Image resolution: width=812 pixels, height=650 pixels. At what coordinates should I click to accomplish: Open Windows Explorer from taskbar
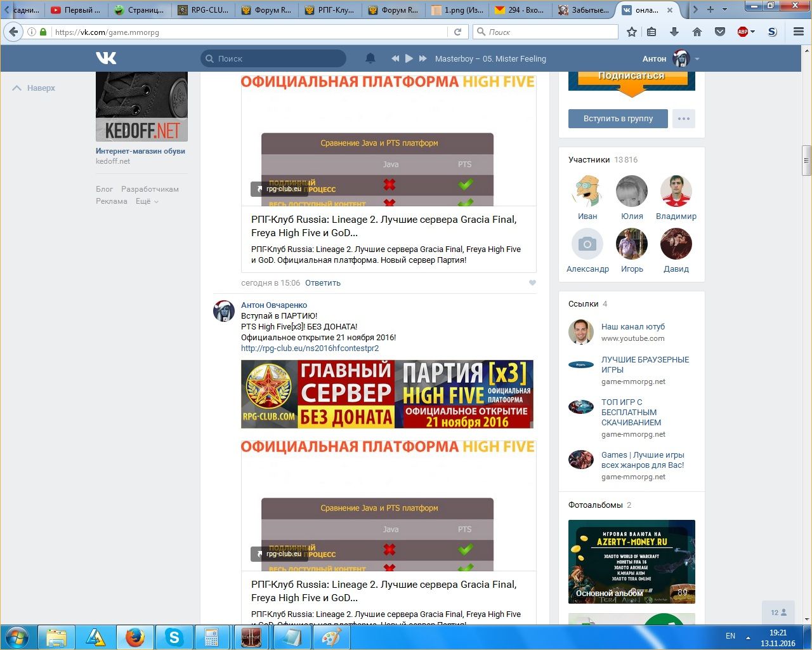(x=56, y=637)
